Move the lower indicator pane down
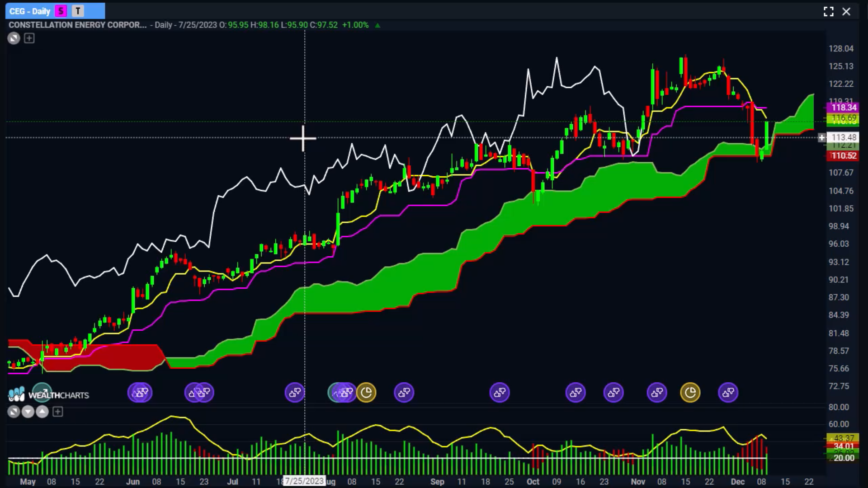This screenshot has width=868, height=488. [x=28, y=412]
